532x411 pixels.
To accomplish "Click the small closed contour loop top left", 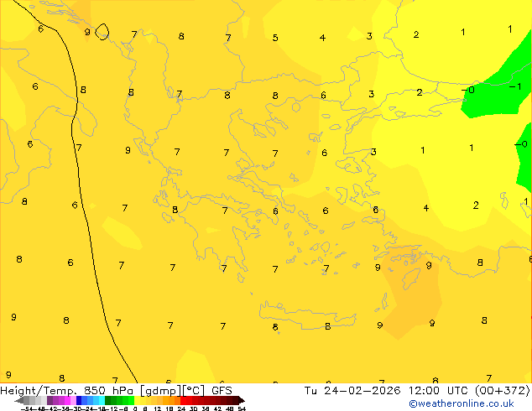I will 102,32.
